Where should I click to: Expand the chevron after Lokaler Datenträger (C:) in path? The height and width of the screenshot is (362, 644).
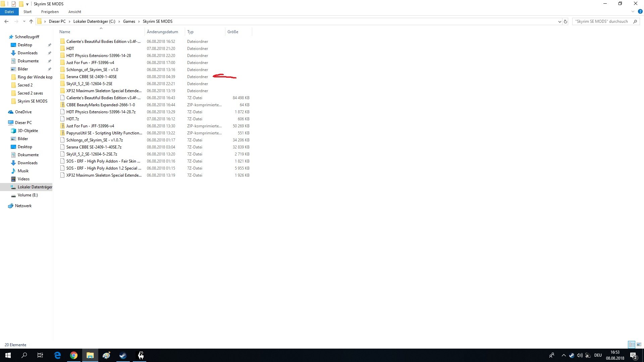[x=119, y=21]
